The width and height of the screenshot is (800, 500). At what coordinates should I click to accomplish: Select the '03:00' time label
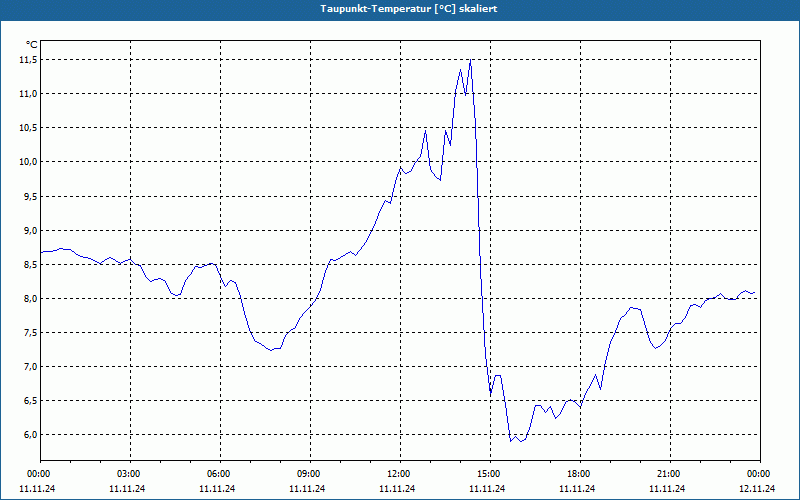click(130, 474)
